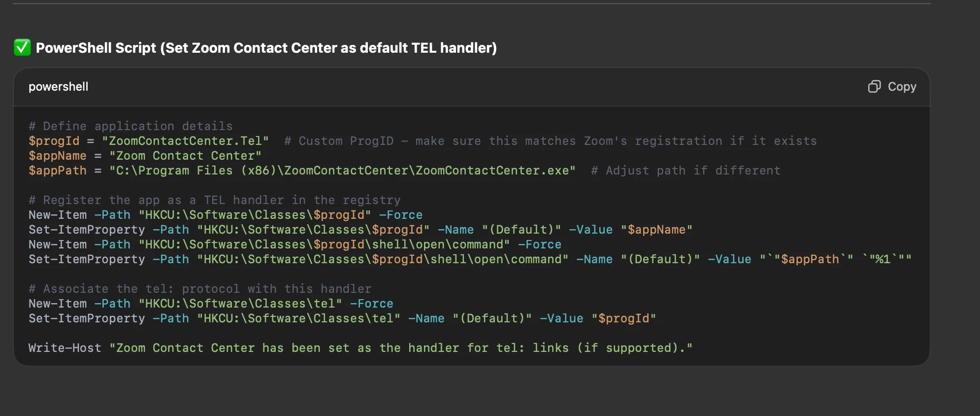Click the green checkmark emoji in heading

click(22, 48)
